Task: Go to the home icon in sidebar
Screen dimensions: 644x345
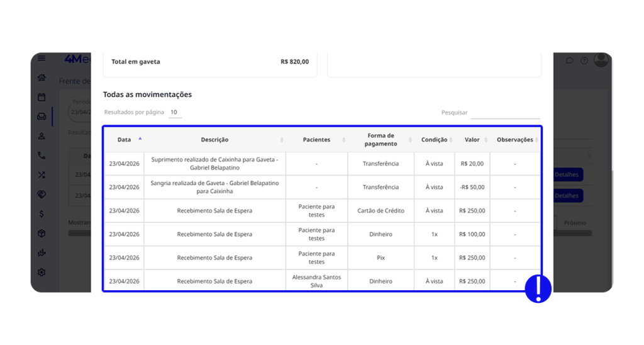Action: coord(42,77)
